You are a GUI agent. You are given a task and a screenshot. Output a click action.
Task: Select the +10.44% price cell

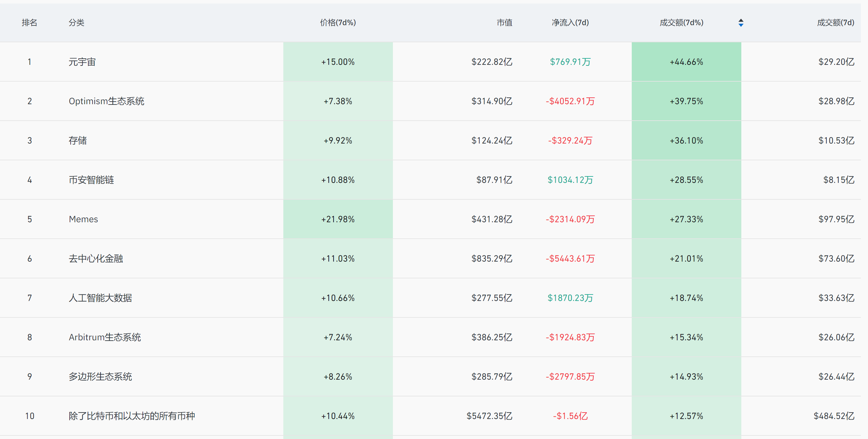(338, 416)
